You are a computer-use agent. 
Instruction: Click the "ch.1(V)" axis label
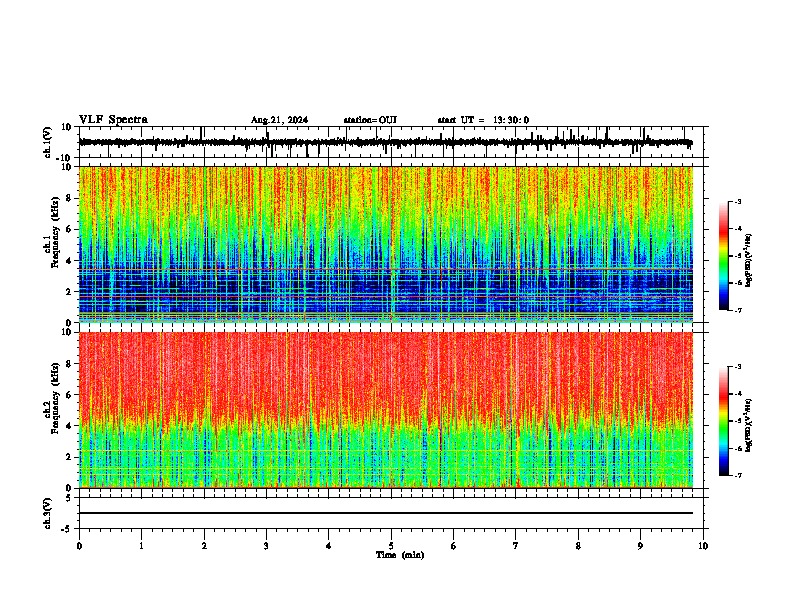pyautogui.click(x=48, y=142)
